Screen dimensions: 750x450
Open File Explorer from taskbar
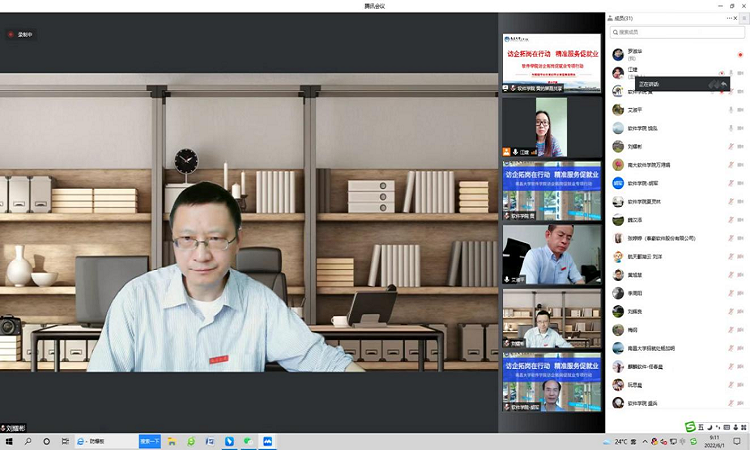pos(172,441)
